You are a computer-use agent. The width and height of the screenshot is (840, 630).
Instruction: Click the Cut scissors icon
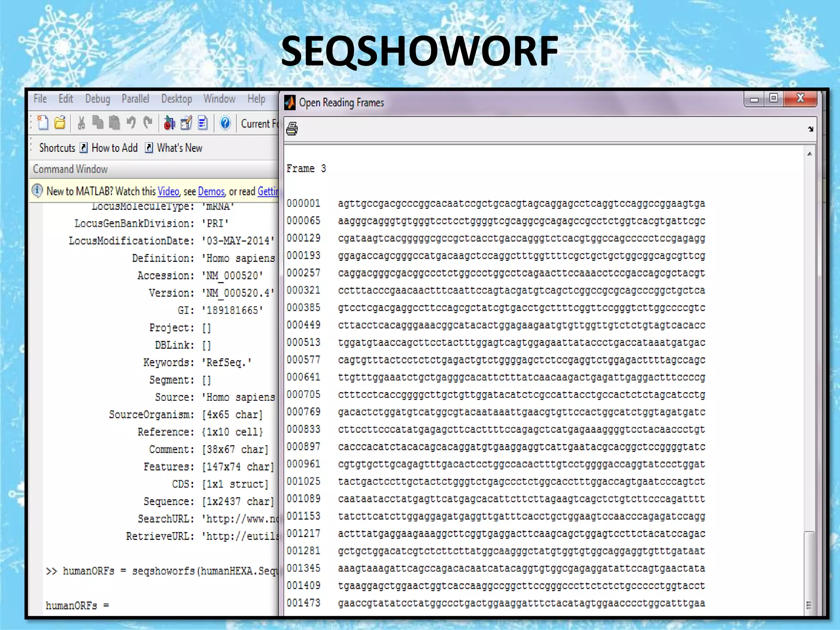tap(81, 123)
